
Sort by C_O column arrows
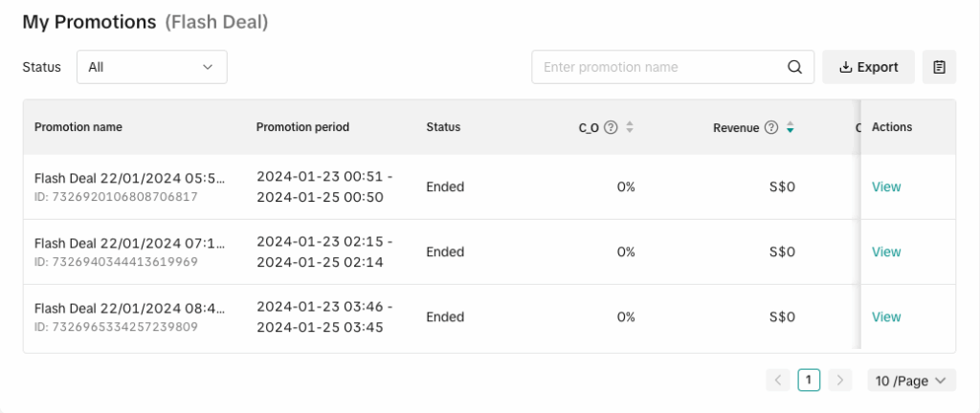click(630, 127)
